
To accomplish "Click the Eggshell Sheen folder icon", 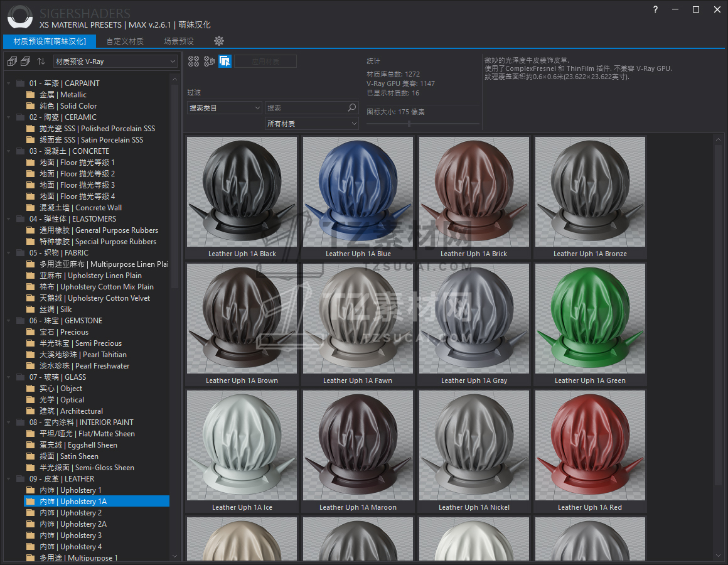I will pos(31,444).
